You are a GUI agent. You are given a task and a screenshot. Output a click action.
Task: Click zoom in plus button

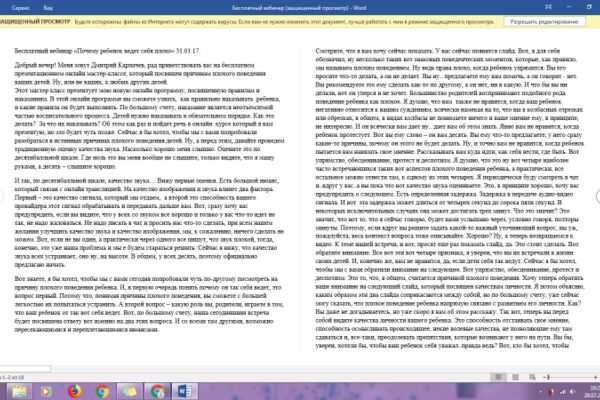point(595,377)
